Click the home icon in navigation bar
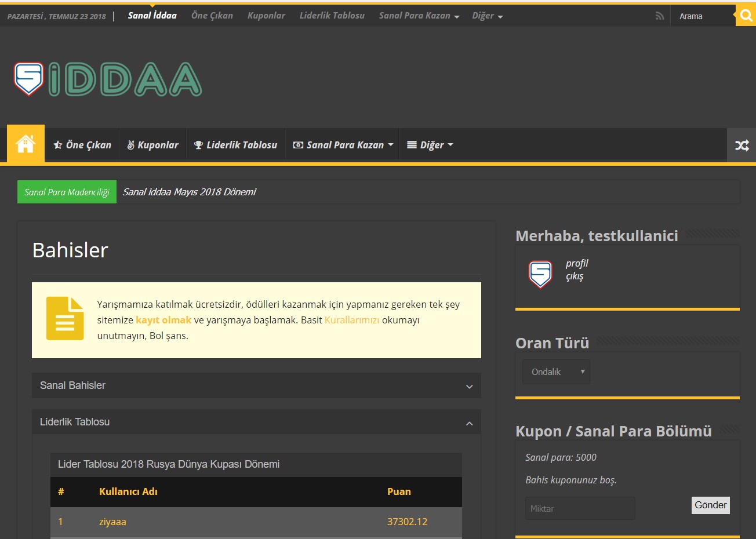Viewport: 756px width, 539px height. (26, 144)
